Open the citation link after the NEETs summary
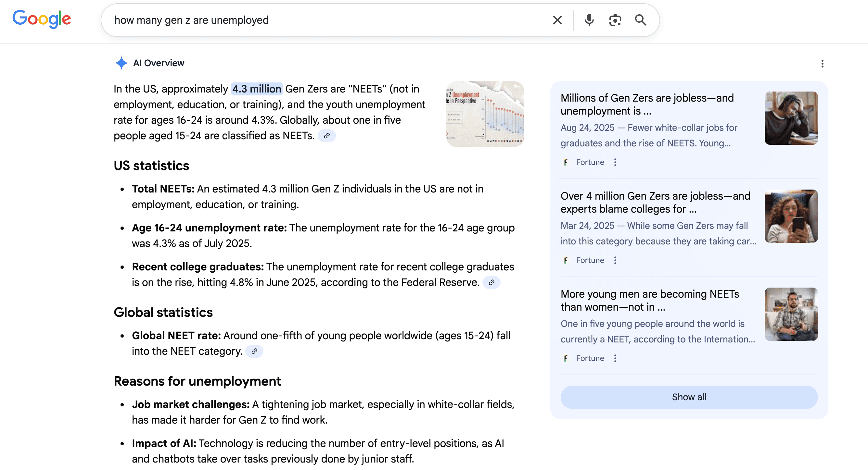Image resolution: width=868 pixels, height=470 pixels. pyautogui.click(x=327, y=136)
